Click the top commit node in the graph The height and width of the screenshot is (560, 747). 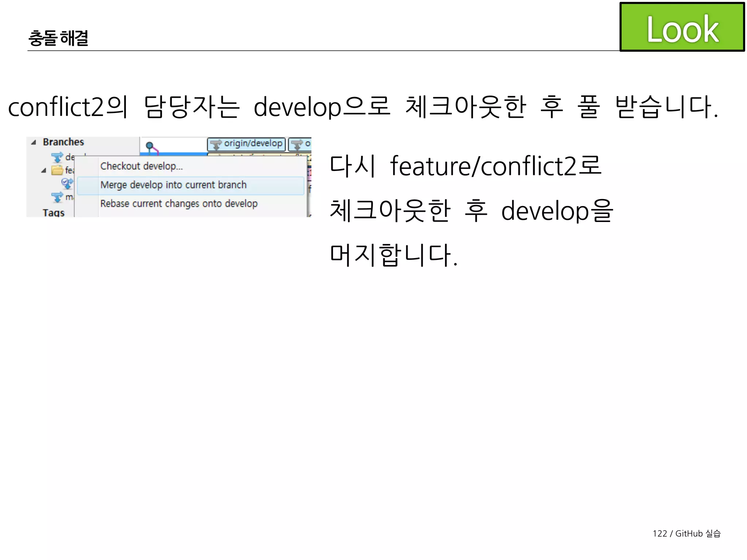[149, 145]
